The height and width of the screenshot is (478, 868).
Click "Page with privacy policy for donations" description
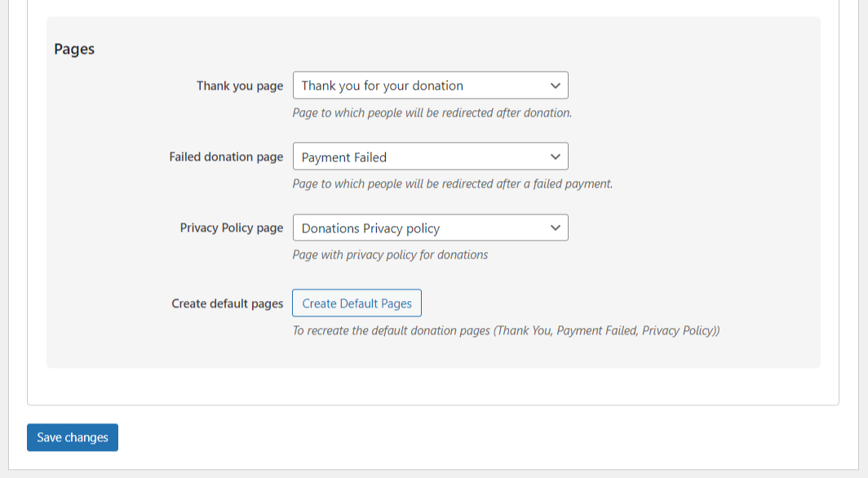[x=390, y=254]
